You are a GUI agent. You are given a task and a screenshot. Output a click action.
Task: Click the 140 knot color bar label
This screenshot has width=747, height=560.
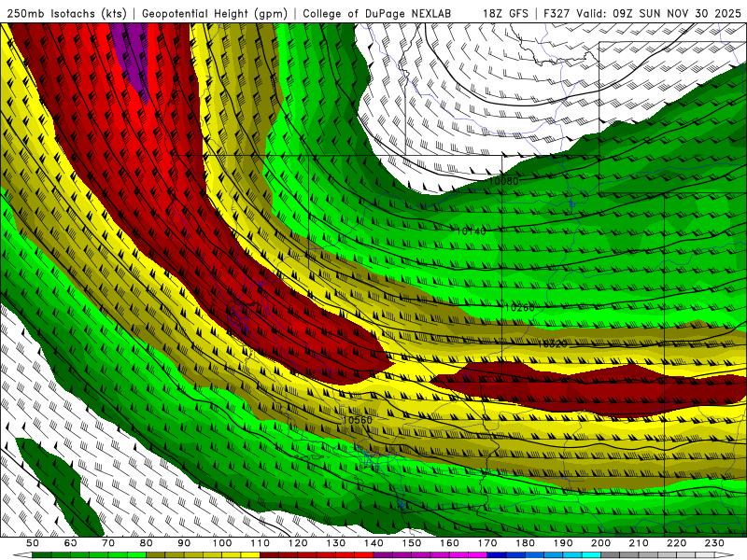pyautogui.click(x=373, y=543)
